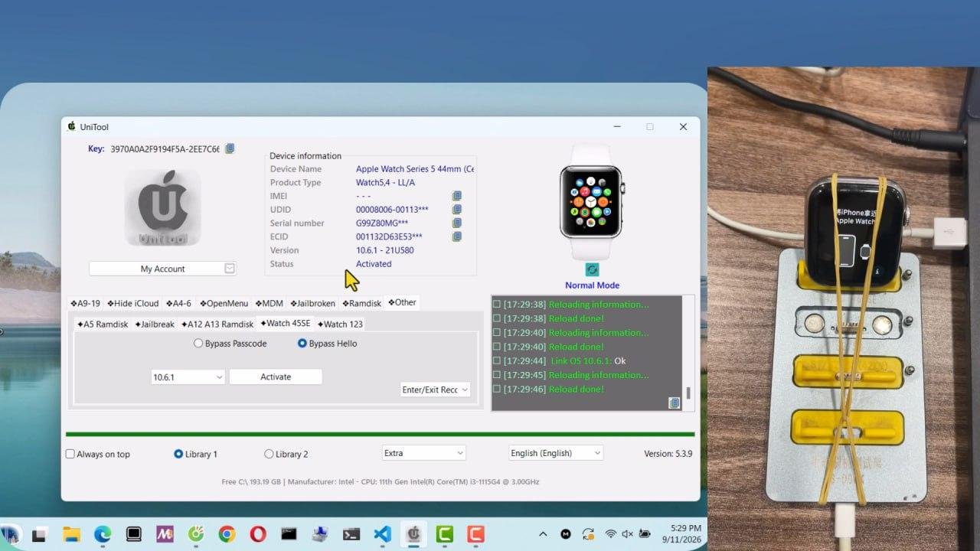
Task: Open the A12 A13 Ramdisk sub-tab
Action: (217, 324)
